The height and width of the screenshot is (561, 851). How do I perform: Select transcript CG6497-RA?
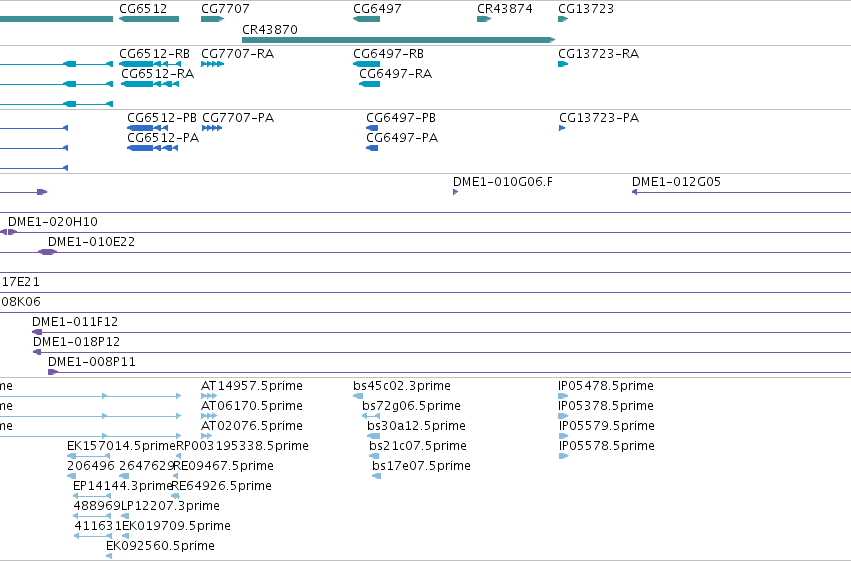[x=370, y=84]
